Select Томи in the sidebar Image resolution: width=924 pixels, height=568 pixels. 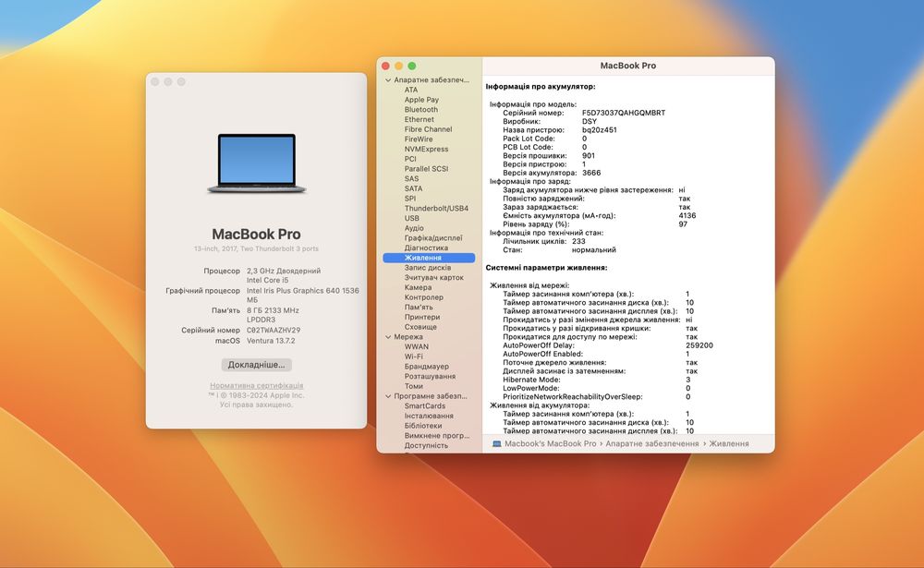[x=413, y=387]
